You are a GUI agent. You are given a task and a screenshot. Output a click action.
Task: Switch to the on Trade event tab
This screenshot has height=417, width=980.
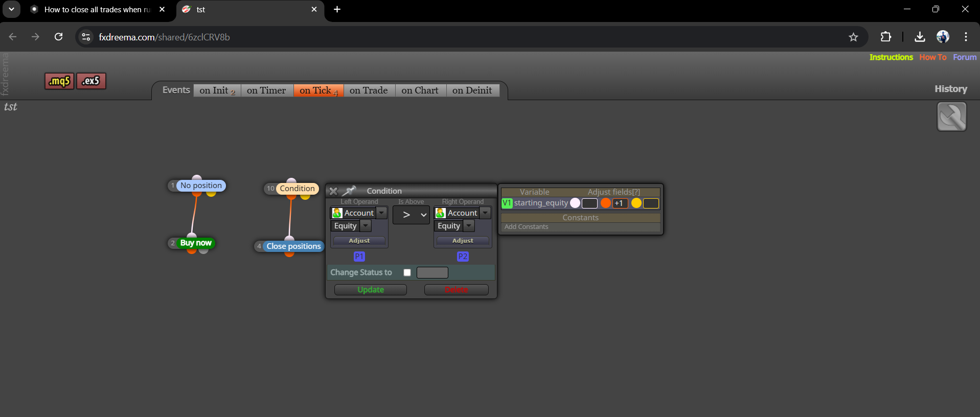coord(369,90)
